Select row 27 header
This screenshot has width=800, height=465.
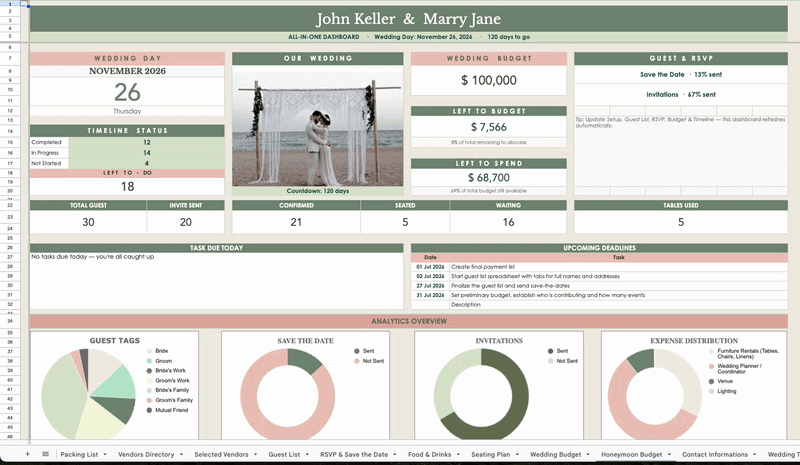tap(10, 257)
